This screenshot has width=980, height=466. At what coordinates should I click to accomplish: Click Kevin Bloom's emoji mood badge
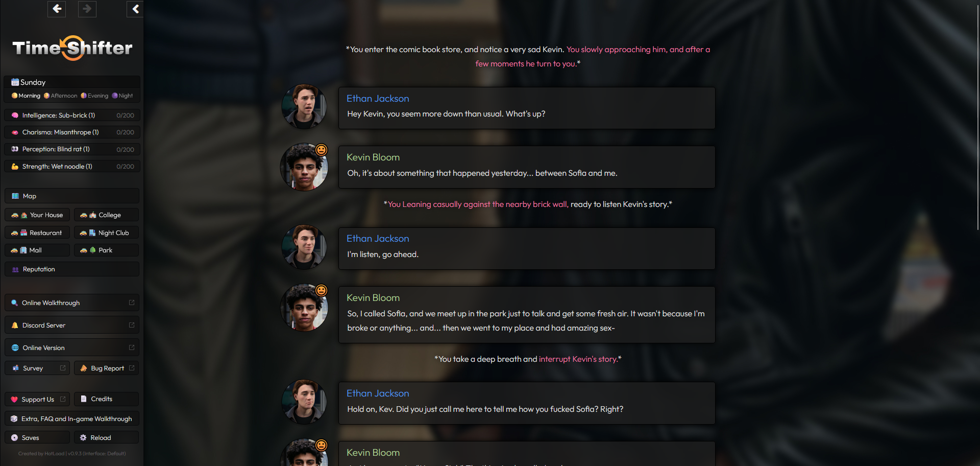[321, 150]
